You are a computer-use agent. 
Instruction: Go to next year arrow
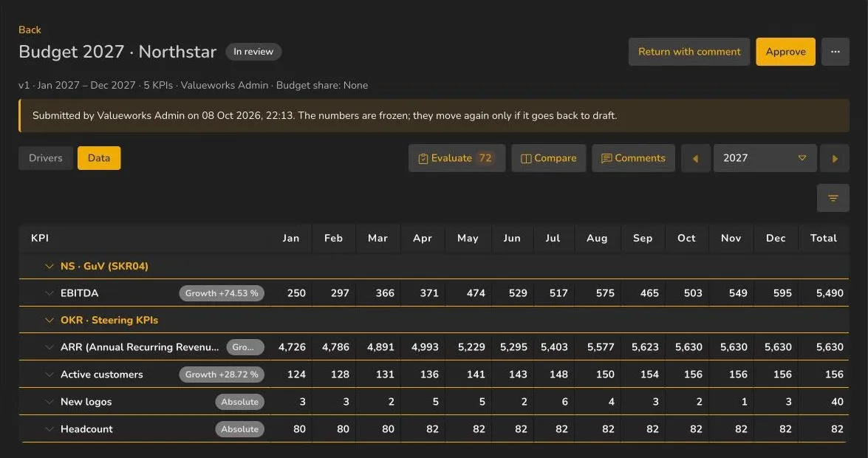tap(835, 158)
